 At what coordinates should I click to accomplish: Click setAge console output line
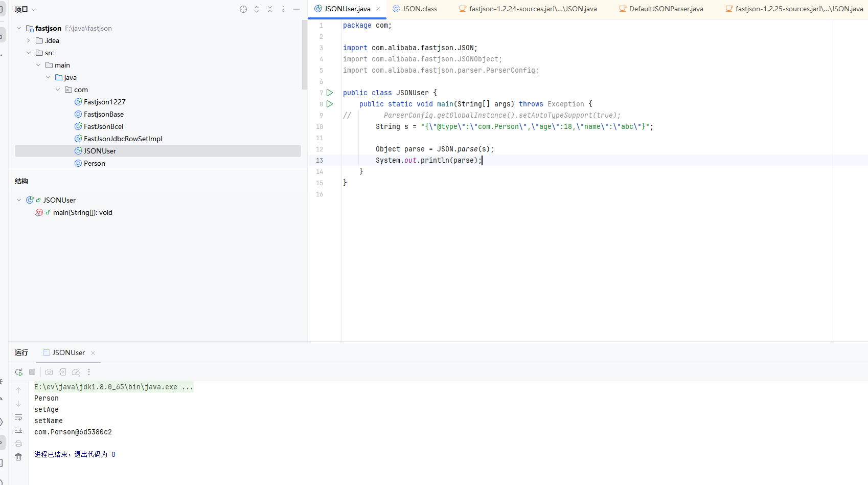click(x=47, y=409)
